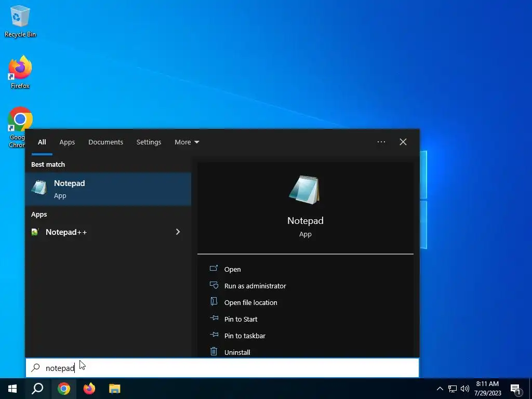Click the Pin to taskbar pin icon

point(214,335)
